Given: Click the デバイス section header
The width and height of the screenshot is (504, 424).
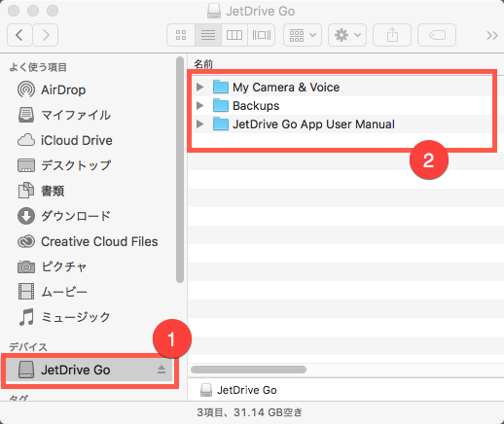Looking at the screenshot, I should (28, 347).
